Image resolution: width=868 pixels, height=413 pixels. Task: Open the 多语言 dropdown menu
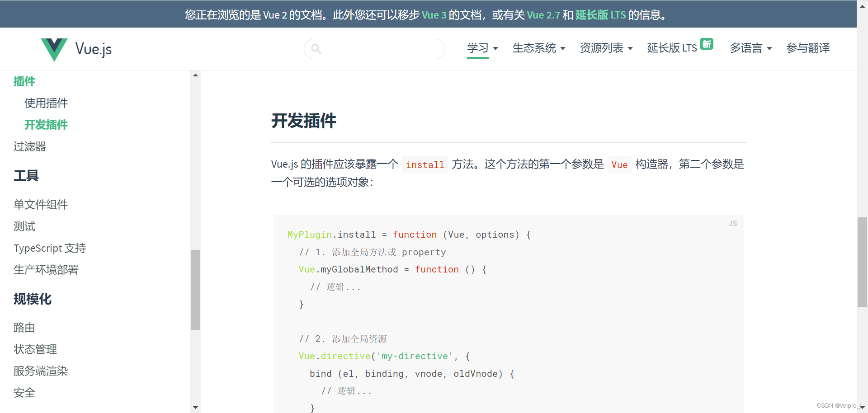[x=751, y=48]
